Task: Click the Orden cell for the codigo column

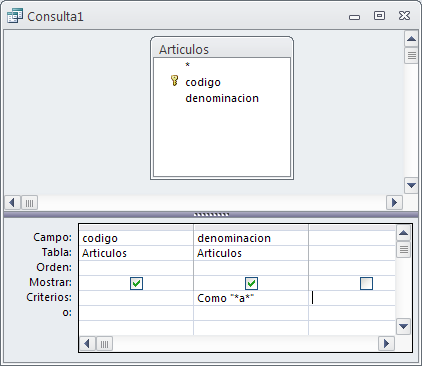Action: (x=136, y=268)
